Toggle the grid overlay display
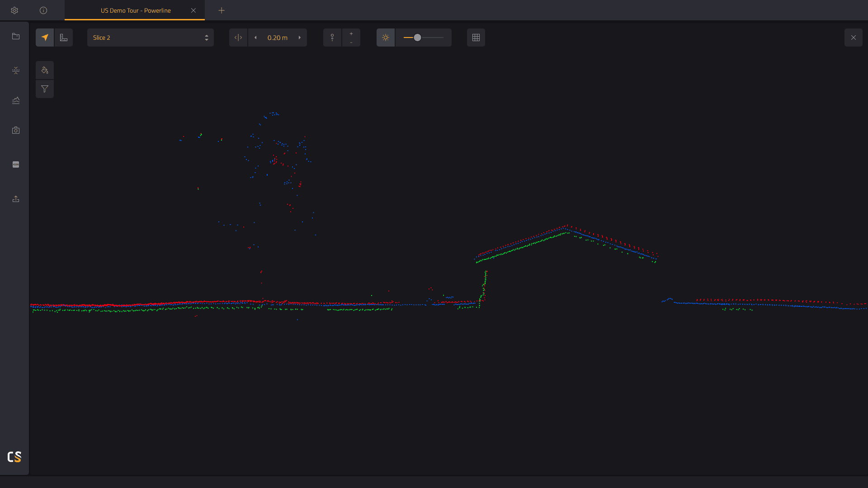This screenshot has width=868, height=488. pyautogui.click(x=476, y=38)
